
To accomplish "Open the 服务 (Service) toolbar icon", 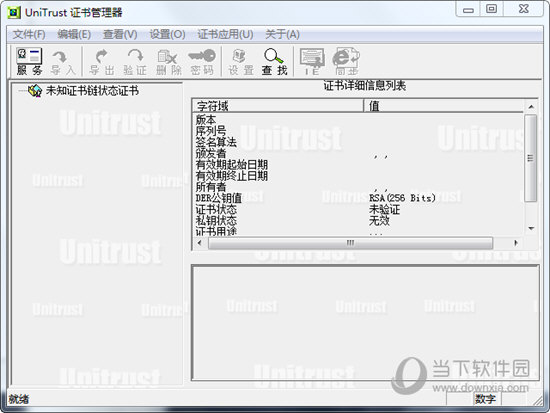I will click(x=29, y=62).
